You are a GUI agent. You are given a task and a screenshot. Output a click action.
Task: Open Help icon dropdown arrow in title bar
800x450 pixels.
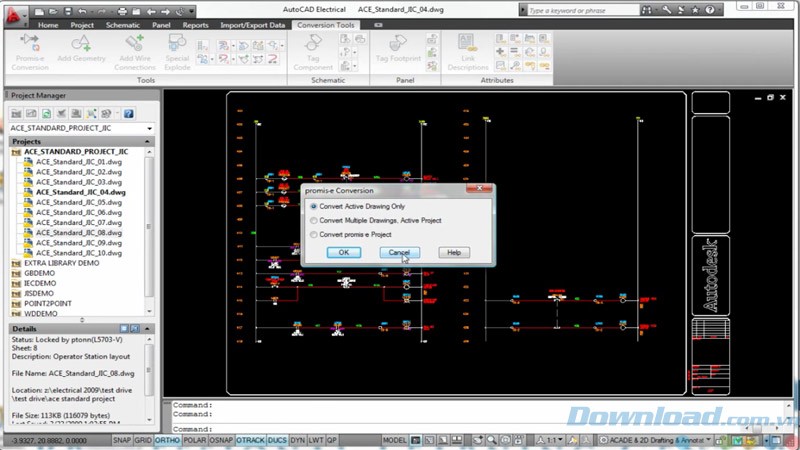719,10
